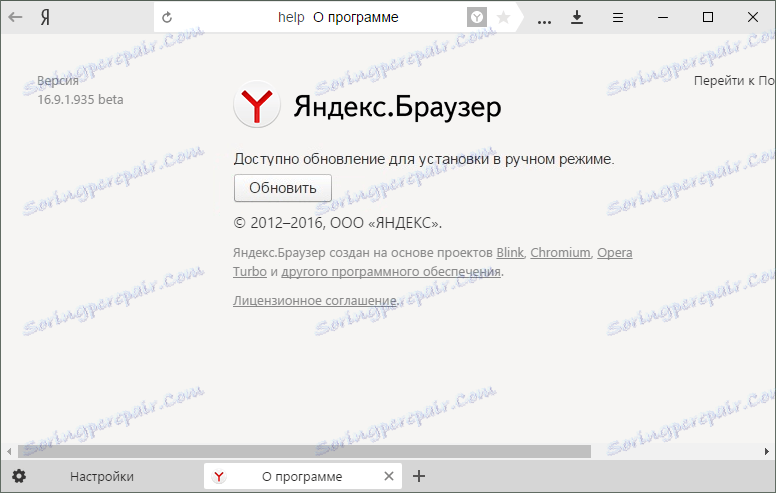Open Yandex home via the Я icon

[45, 18]
